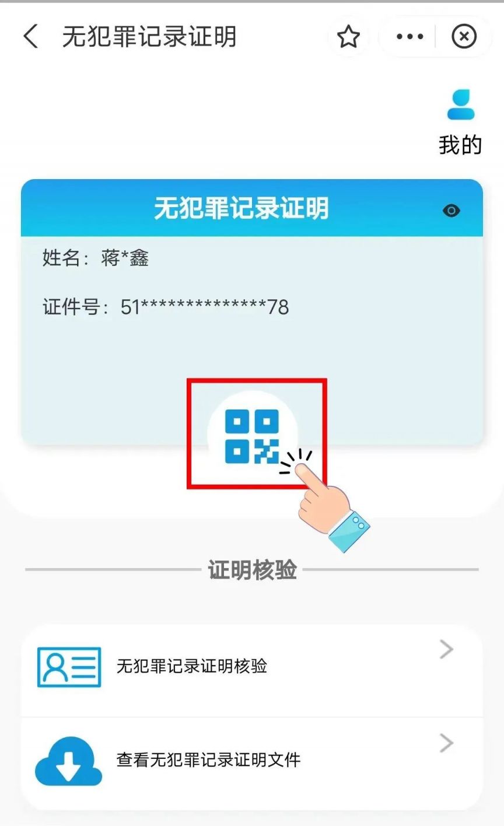Click the 证明核验 section heading
The width and height of the screenshot is (504, 826).
click(x=252, y=570)
